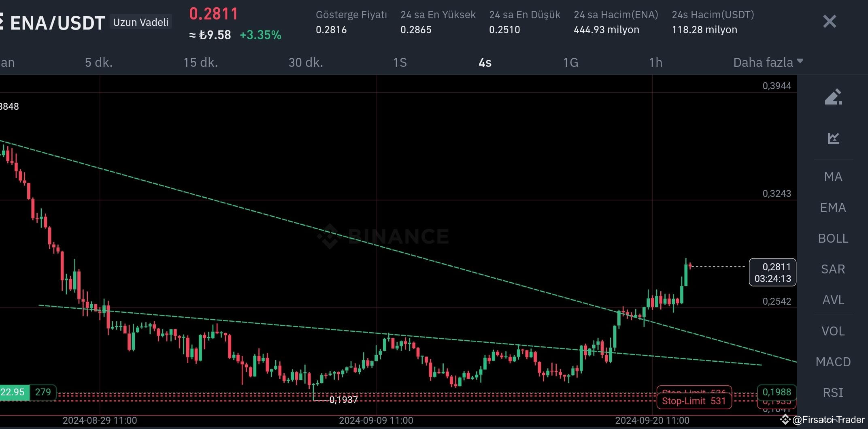The height and width of the screenshot is (429, 868).
Task: Select the 1S timeframe
Action: pos(400,62)
